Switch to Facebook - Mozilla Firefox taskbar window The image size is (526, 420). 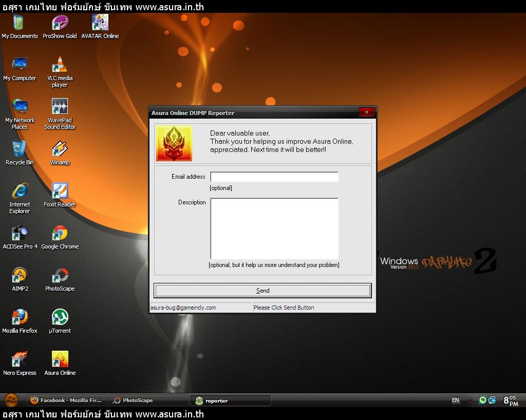[x=66, y=400]
